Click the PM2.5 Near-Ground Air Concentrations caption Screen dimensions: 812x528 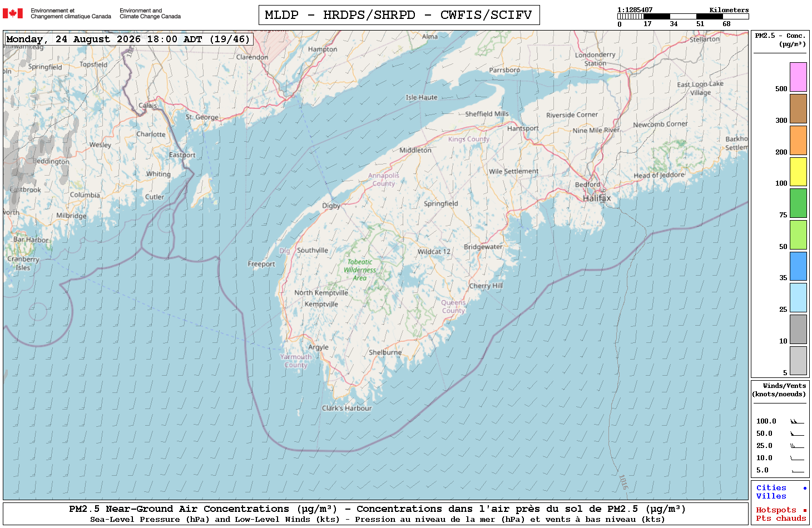[x=377, y=509]
